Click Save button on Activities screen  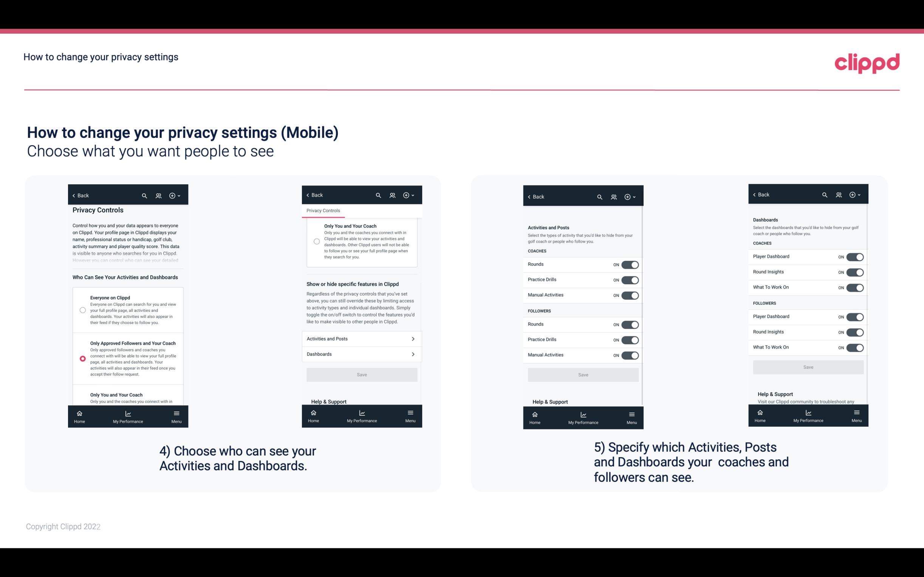(x=583, y=374)
